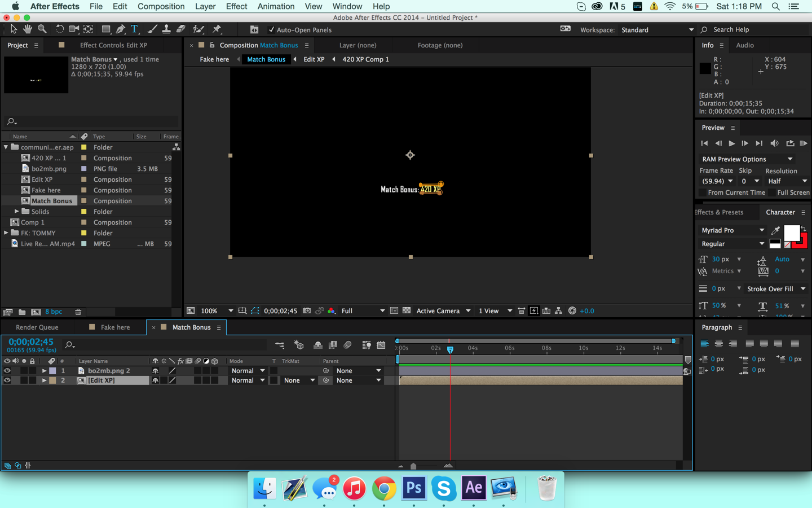The image size is (812, 508).
Task: Select the Horizontal Type tool
Action: [135, 29]
